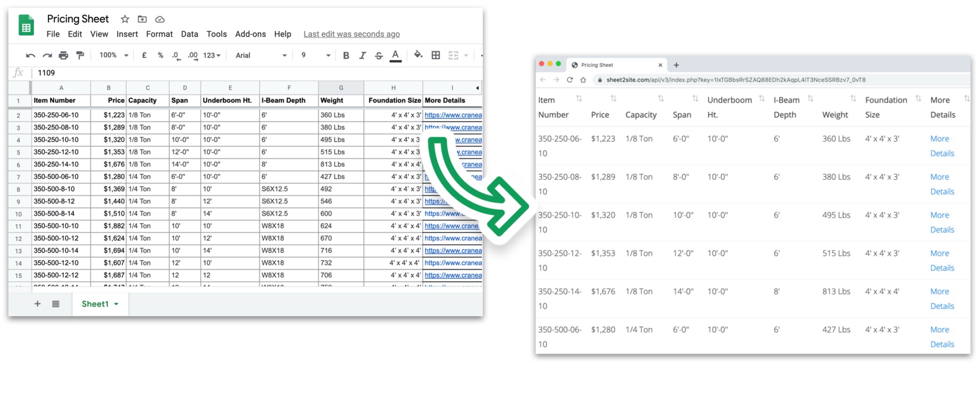Click the print icon
Viewport: 980px width, 393px height.
[x=63, y=55]
